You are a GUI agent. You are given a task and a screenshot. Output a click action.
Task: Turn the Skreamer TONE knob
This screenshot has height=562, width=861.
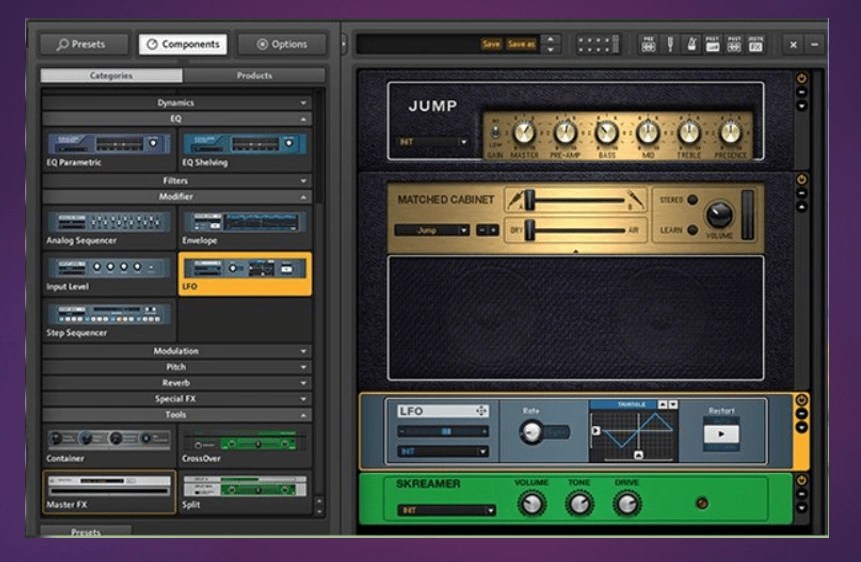click(x=579, y=503)
